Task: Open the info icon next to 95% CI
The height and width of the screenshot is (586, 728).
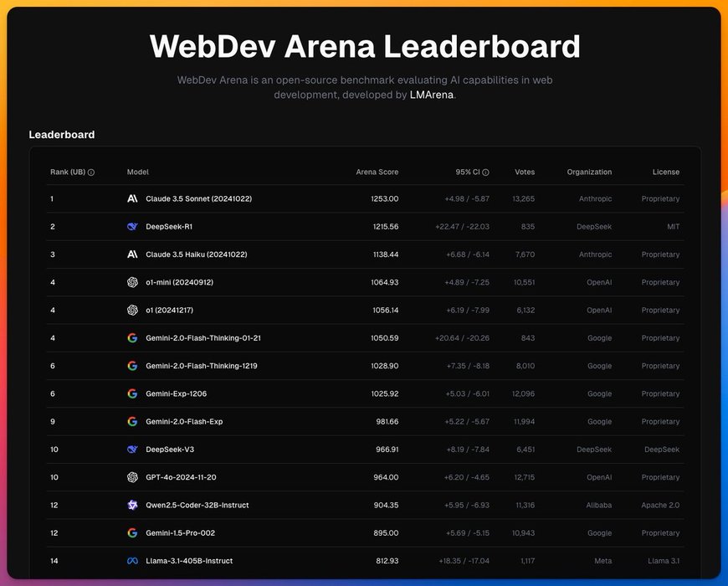Action: point(485,172)
